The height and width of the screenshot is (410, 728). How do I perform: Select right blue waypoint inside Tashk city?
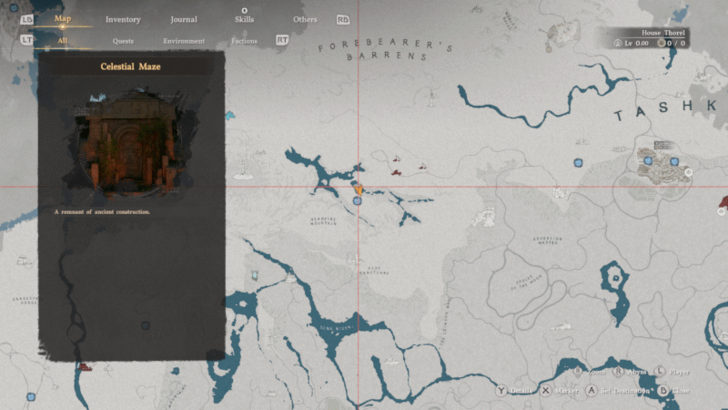click(x=675, y=162)
